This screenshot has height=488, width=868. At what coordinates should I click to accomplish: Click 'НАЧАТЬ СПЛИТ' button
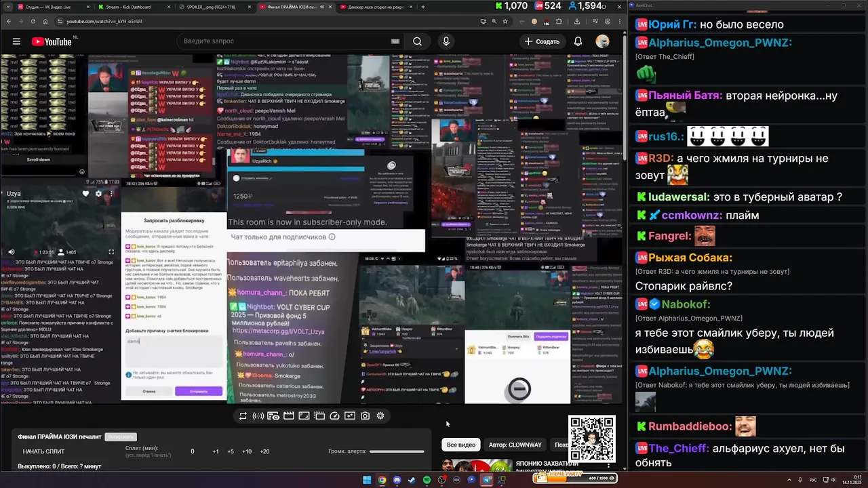click(x=44, y=451)
